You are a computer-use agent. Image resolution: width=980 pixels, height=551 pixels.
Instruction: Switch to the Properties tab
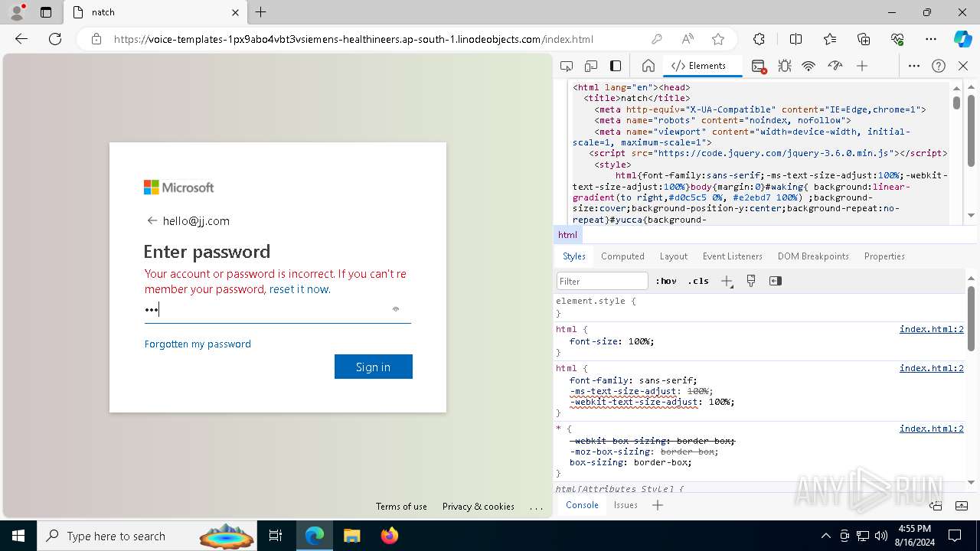(x=884, y=256)
